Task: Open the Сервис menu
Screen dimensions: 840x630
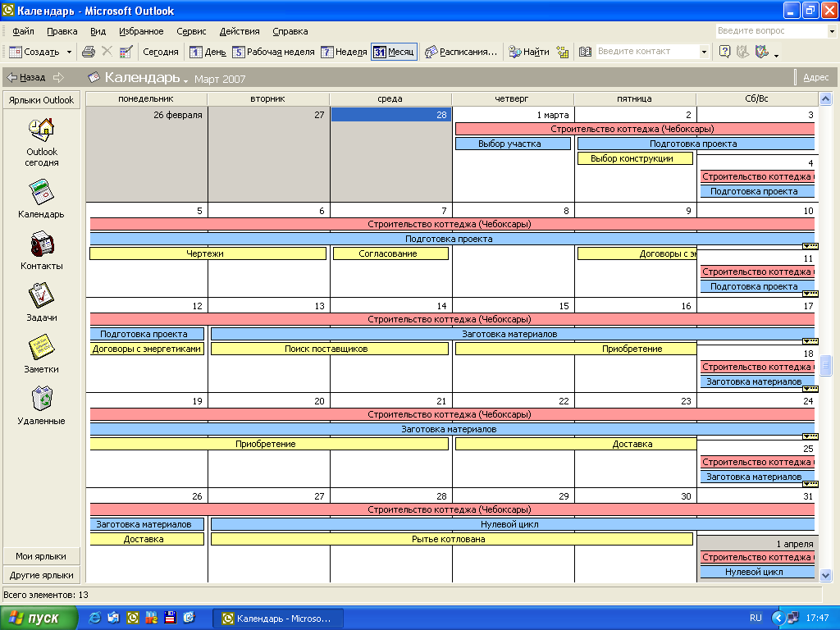Action: 191,31
